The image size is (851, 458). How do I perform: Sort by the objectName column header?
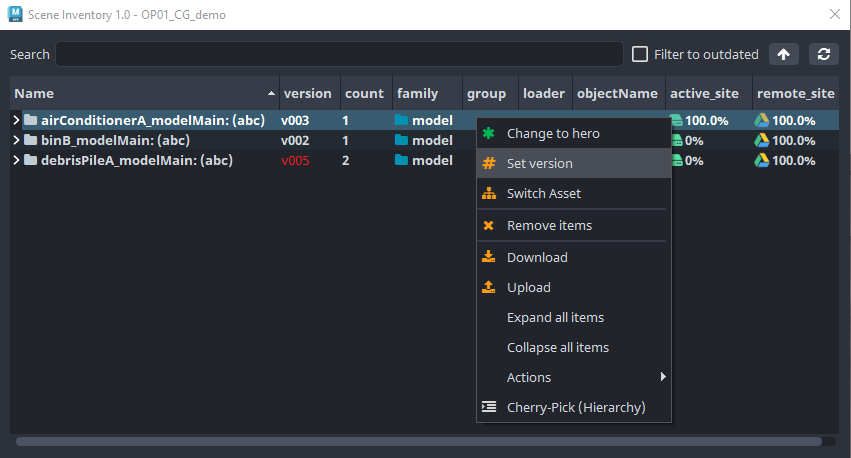pos(619,93)
